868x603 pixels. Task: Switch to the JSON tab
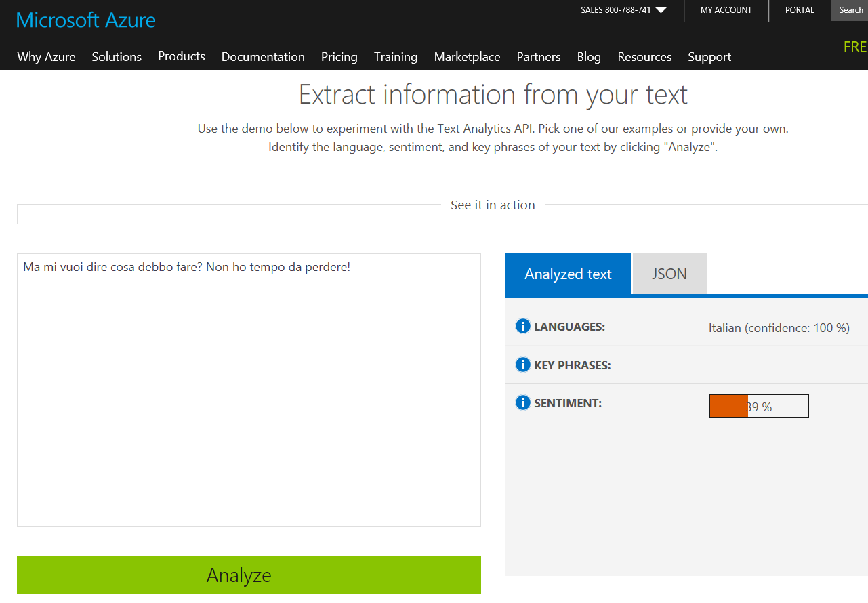pos(669,274)
